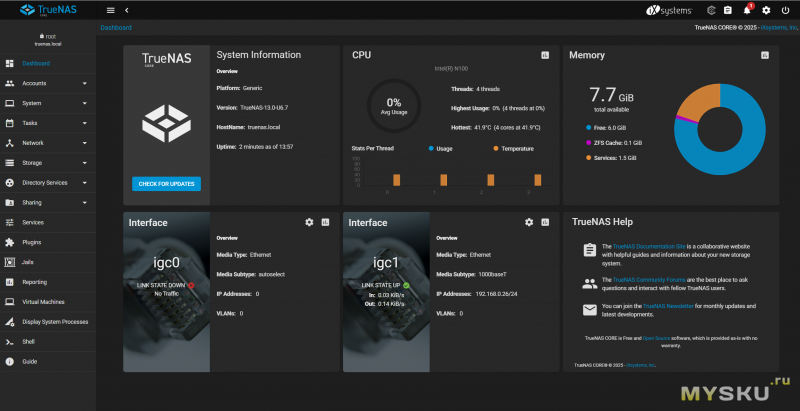This screenshot has width=800, height=411.
Task: Open the Dashboard sidebar item
Action: (48, 64)
